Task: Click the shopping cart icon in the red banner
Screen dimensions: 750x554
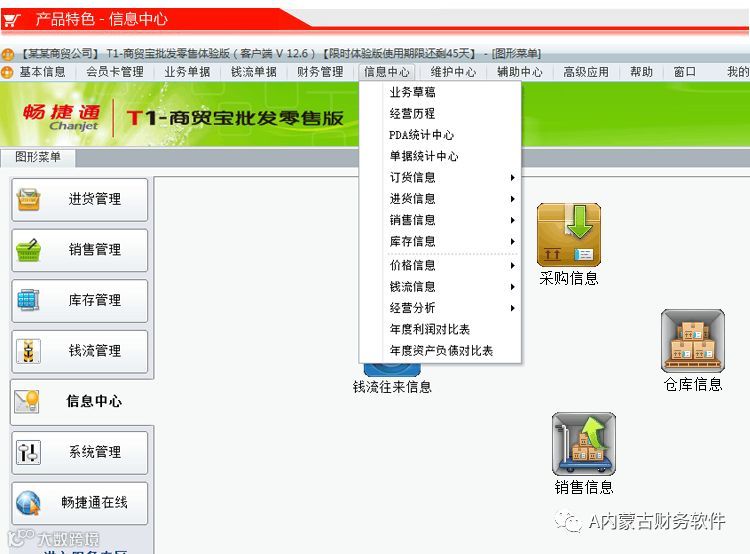Action: click(12, 20)
